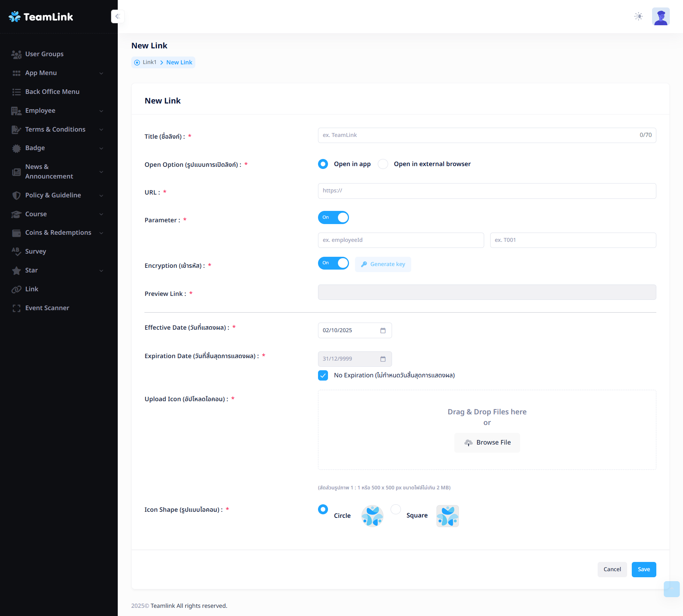Click the Title input field
The height and width of the screenshot is (616, 683).
(x=477, y=135)
